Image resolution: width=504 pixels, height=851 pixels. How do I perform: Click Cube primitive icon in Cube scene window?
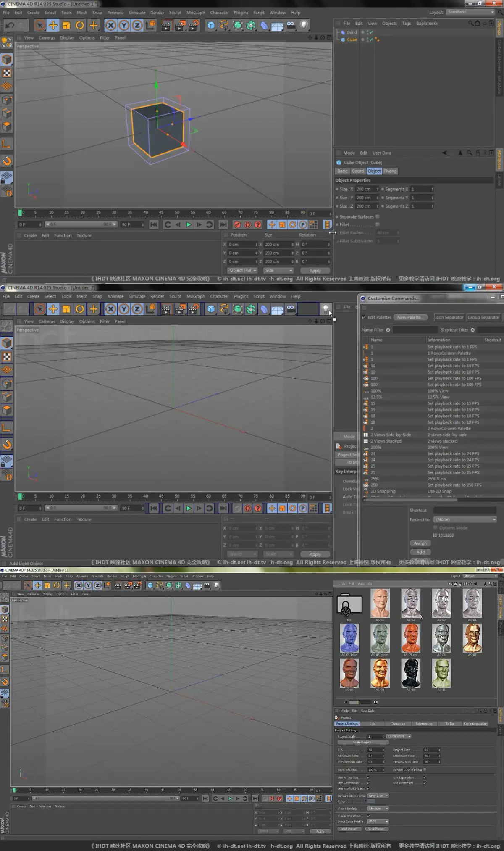(x=211, y=26)
